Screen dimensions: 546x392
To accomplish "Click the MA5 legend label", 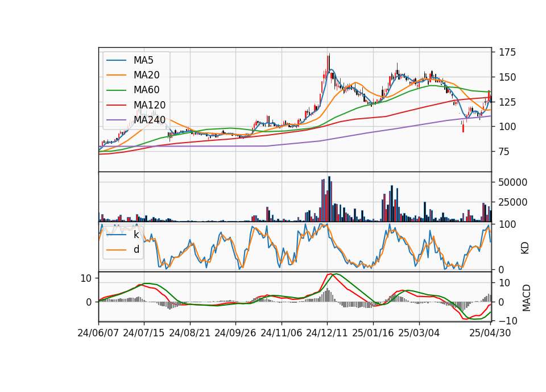I will click(x=143, y=60).
